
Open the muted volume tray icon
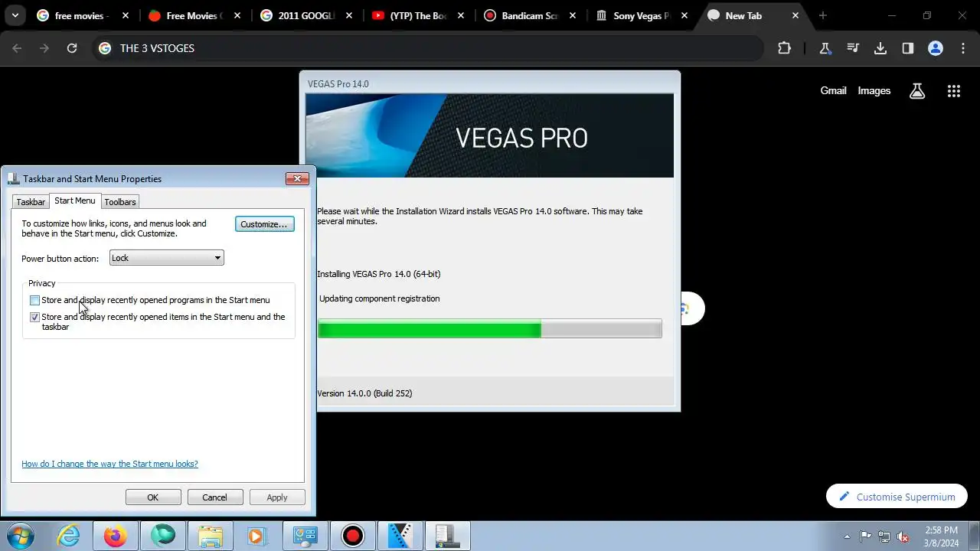point(903,536)
